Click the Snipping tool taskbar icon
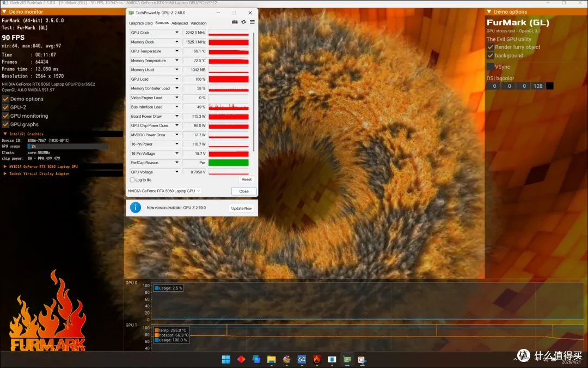The image size is (588, 368). click(362, 359)
